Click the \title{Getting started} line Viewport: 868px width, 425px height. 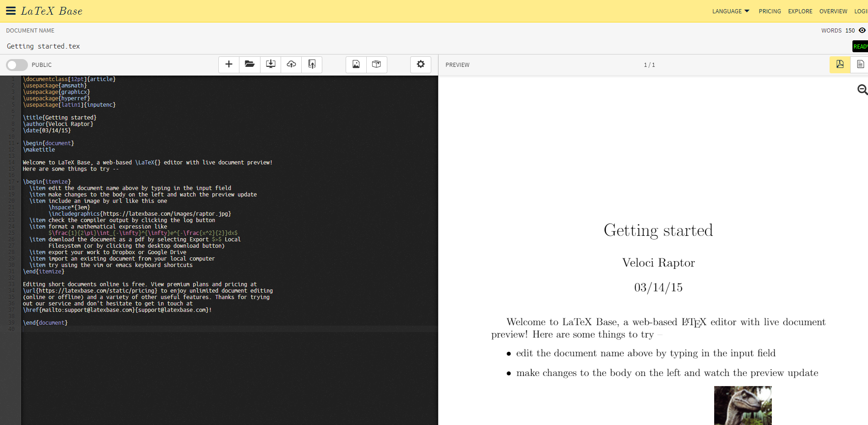tap(60, 118)
